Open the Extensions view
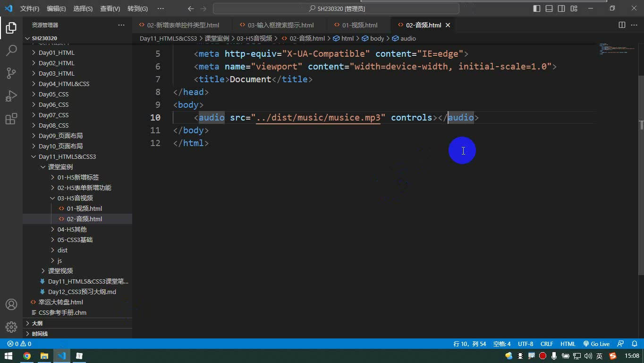 [x=11, y=119]
